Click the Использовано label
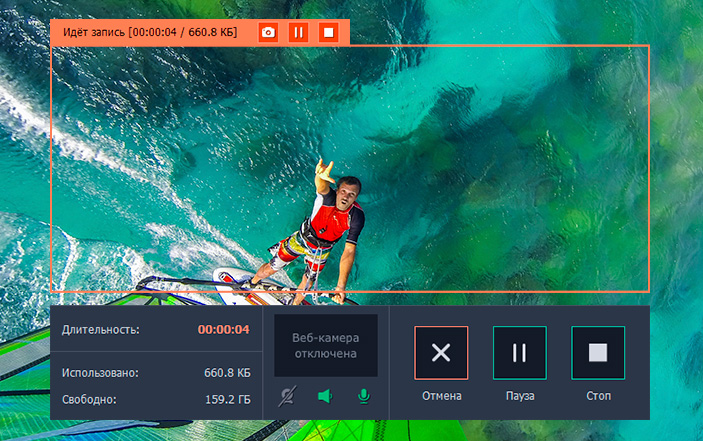703x441 pixels. (x=100, y=373)
